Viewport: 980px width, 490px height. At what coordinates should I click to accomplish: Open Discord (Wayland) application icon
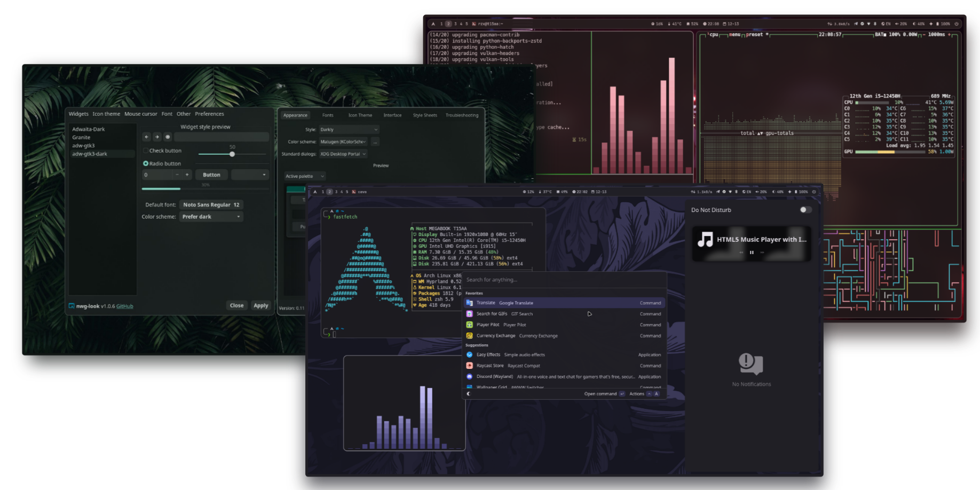(x=470, y=376)
